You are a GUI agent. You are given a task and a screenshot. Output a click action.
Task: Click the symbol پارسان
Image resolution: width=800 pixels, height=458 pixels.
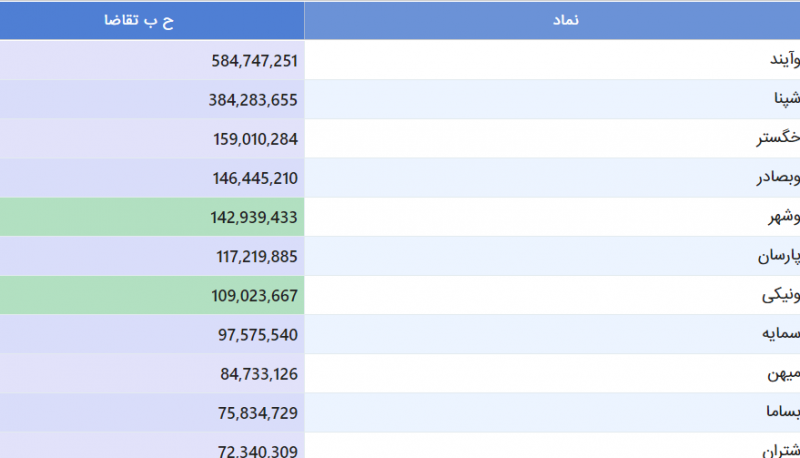[x=779, y=256]
